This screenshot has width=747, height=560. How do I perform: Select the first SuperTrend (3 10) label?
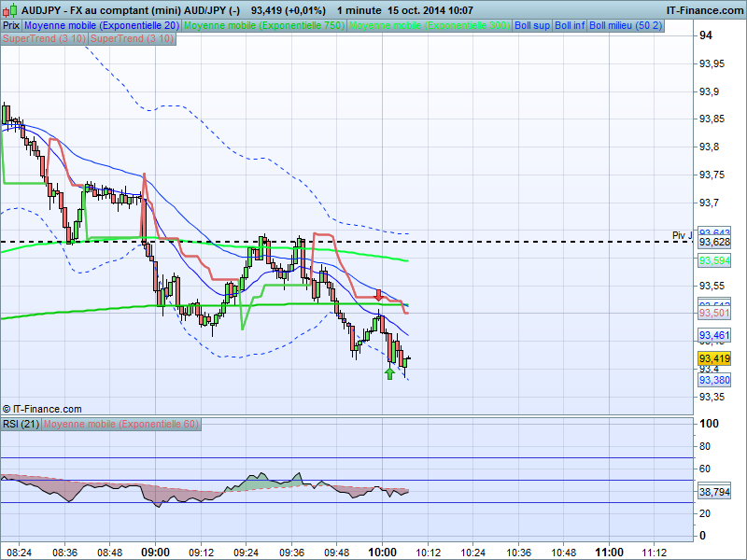44,38
